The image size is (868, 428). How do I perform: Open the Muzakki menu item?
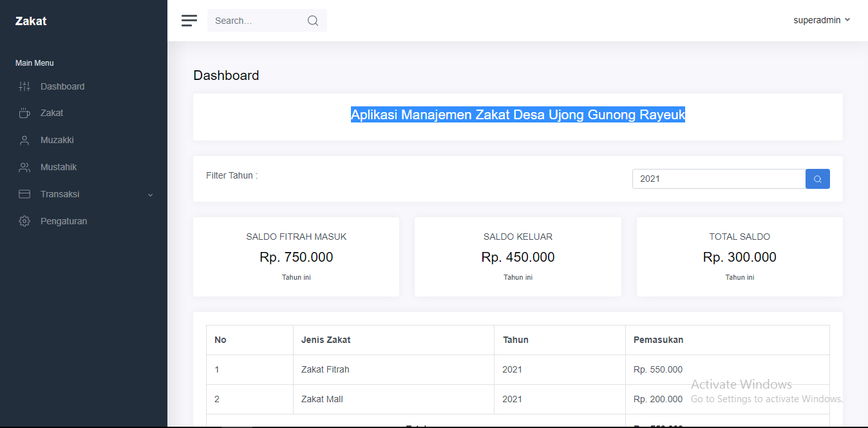57,140
